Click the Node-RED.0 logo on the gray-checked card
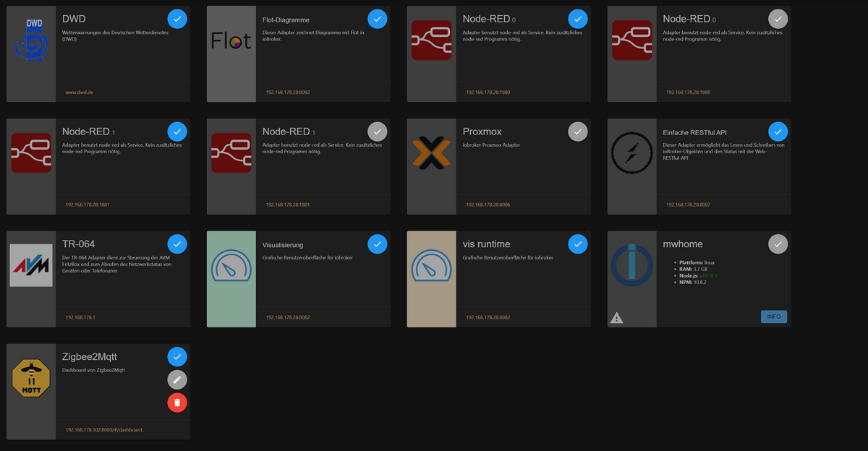Viewport: 868px width, 451px height. click(632, 40)
